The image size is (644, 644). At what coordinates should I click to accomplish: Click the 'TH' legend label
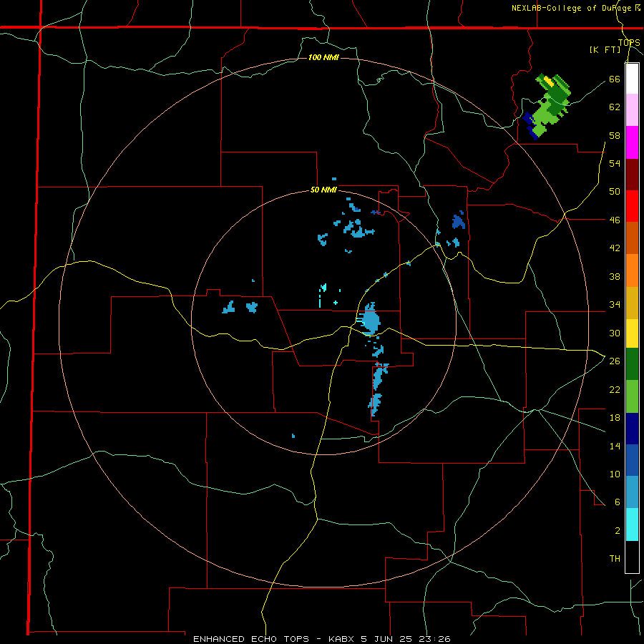coord(615,559)
